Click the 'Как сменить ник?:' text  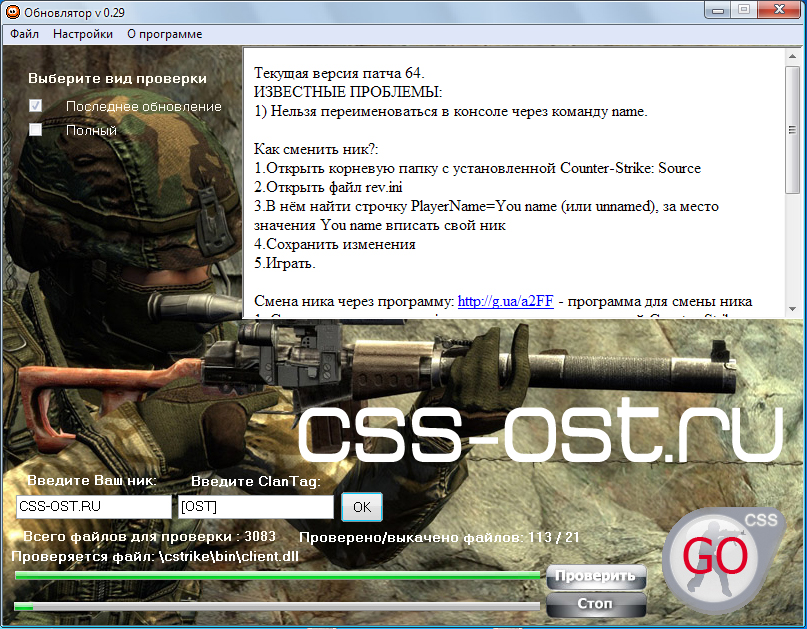pyautogui.click(x=316, y=149)
